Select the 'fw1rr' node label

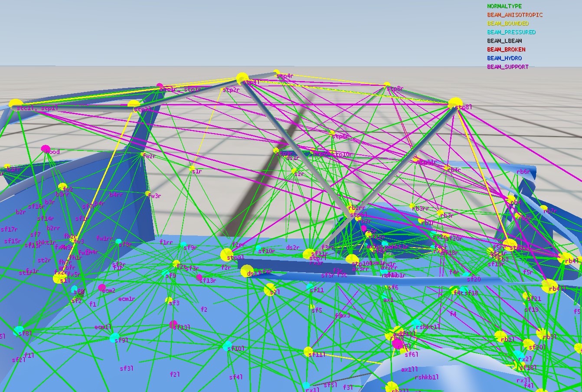pos(105,239)
